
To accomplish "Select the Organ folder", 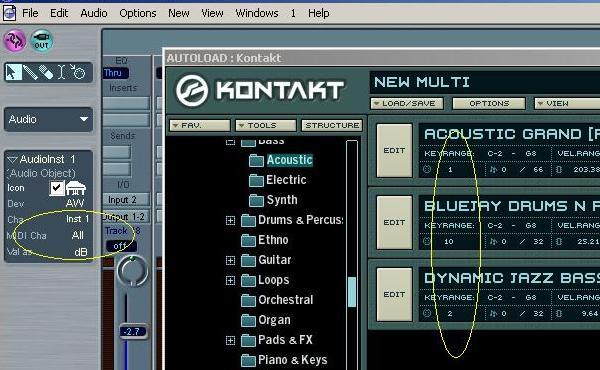I will [266, 320].
